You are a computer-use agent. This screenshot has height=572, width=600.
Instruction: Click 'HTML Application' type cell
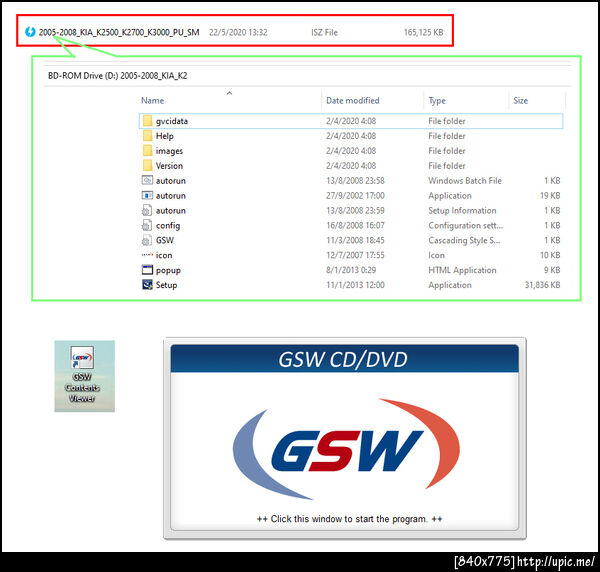462,270
